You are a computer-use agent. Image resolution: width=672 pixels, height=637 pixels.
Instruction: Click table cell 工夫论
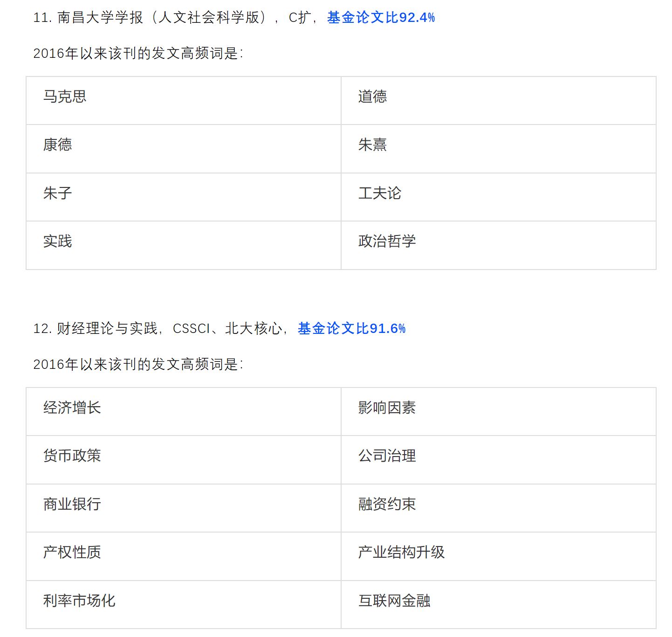[499, 197]
